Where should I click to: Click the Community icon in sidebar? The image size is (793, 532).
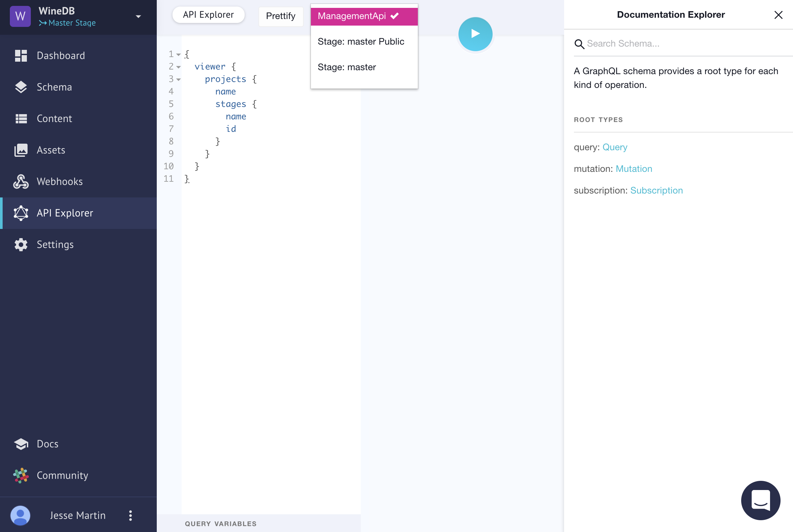pos(21,475)
